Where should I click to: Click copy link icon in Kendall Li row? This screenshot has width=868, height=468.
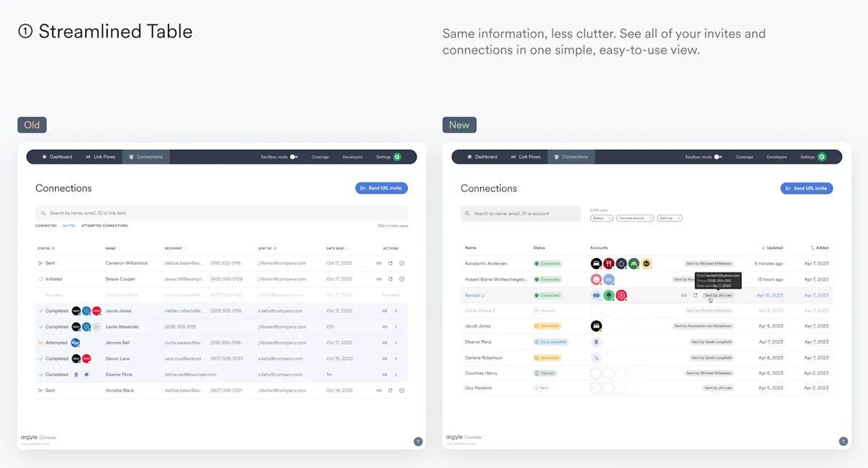684,295
